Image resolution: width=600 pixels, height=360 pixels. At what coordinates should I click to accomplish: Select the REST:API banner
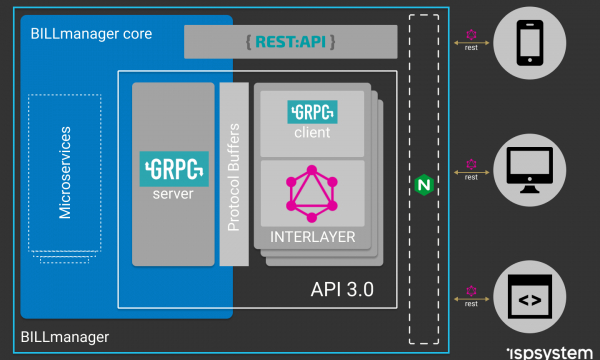click(x=291, y=42)
